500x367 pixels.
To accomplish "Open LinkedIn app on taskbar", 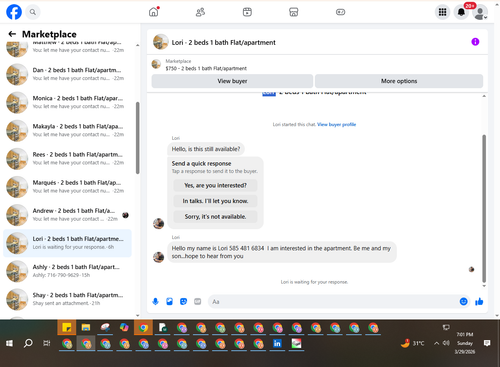I will [x=277, y=343].
